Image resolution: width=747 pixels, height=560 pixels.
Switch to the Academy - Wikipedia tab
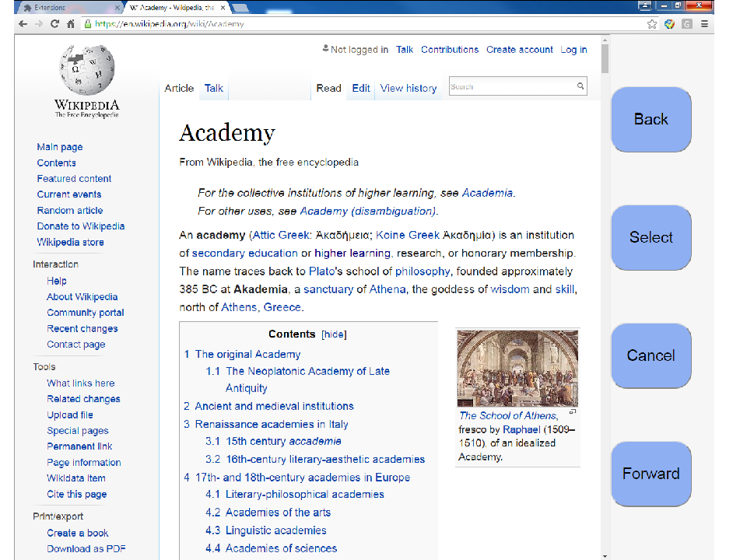(x=177, y=8)
